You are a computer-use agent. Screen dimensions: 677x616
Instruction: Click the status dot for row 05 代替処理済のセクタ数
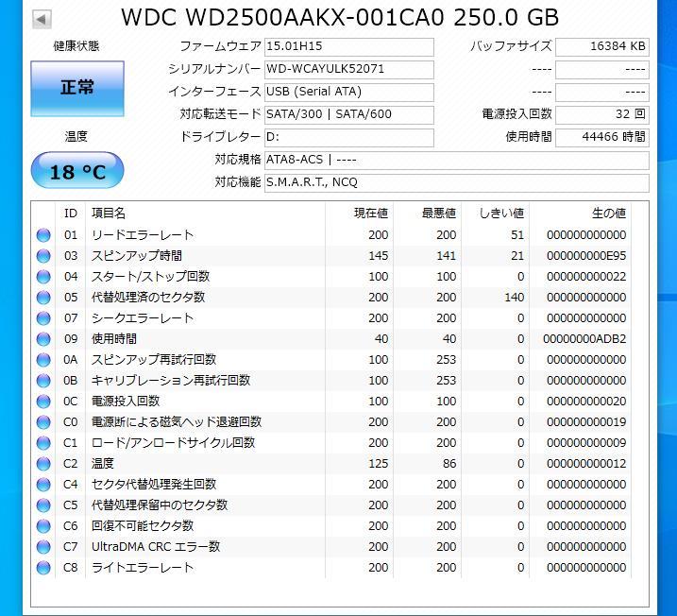point(43,298)
